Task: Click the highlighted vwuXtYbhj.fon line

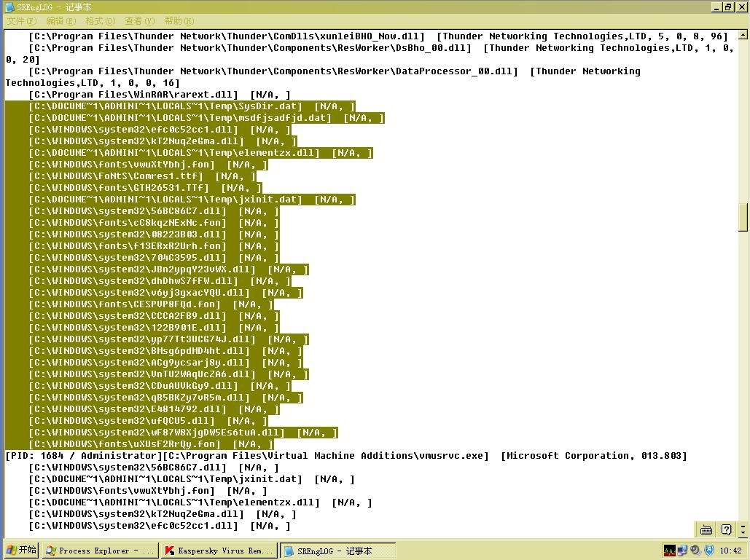Action: coord(148,165)
